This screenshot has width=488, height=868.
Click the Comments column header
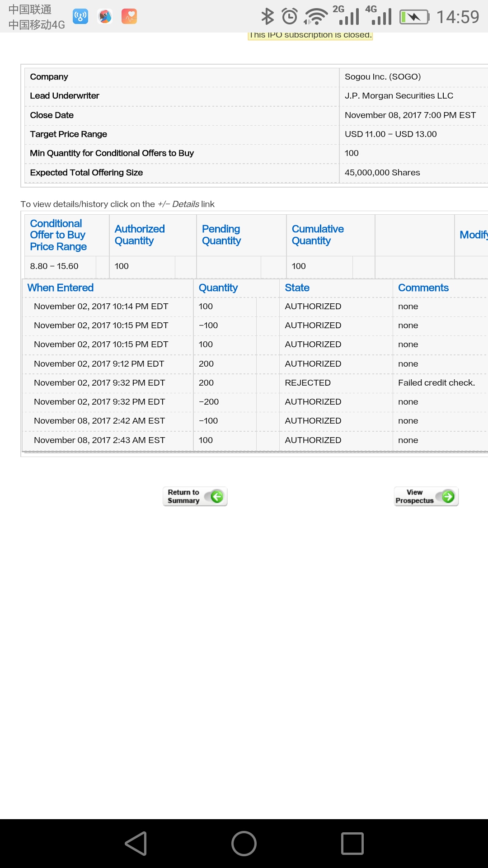click(x=423, y=288)
